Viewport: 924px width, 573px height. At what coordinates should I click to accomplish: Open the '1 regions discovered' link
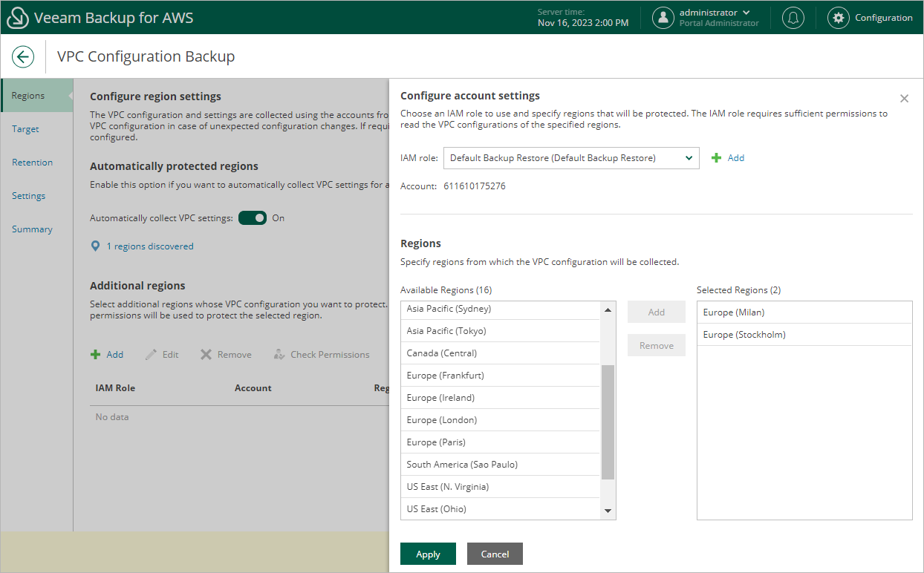pos(150,246)
